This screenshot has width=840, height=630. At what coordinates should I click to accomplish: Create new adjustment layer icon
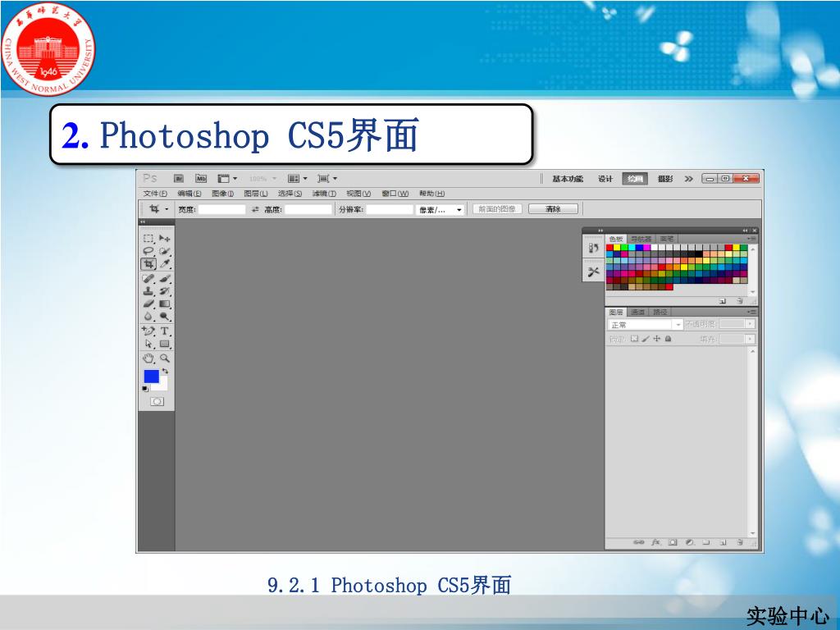click(690, 542)
